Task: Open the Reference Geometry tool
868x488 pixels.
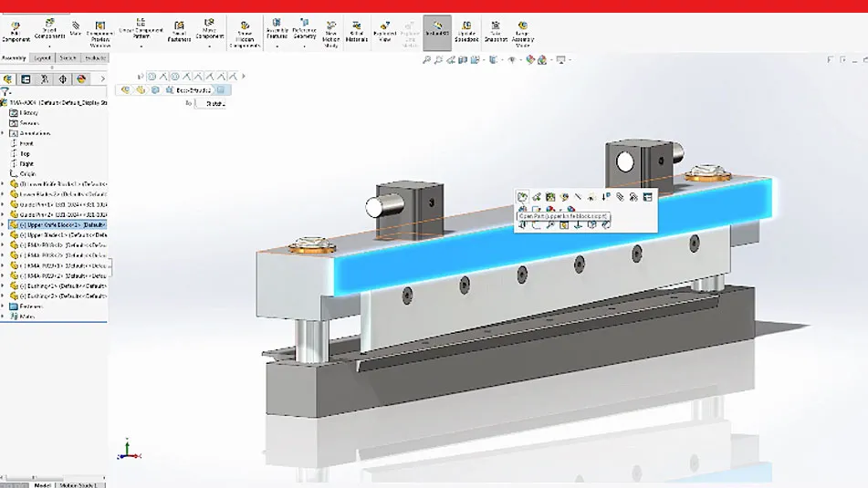Action: [304, 29]
